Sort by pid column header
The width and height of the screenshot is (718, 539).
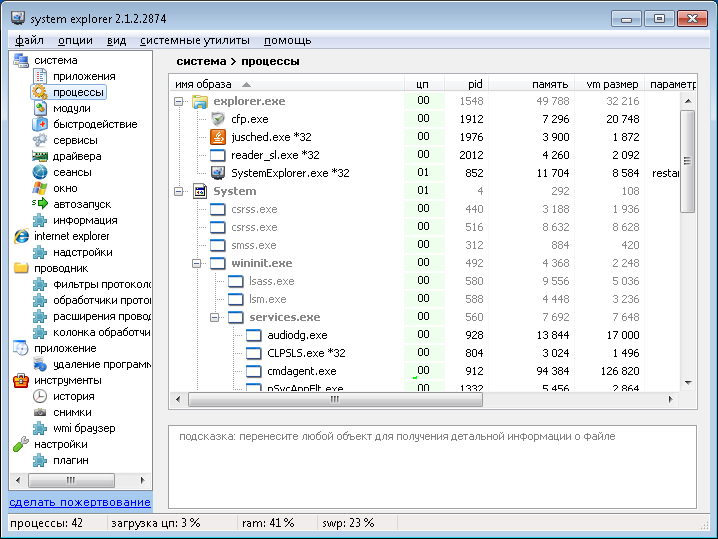click(466, 84)
